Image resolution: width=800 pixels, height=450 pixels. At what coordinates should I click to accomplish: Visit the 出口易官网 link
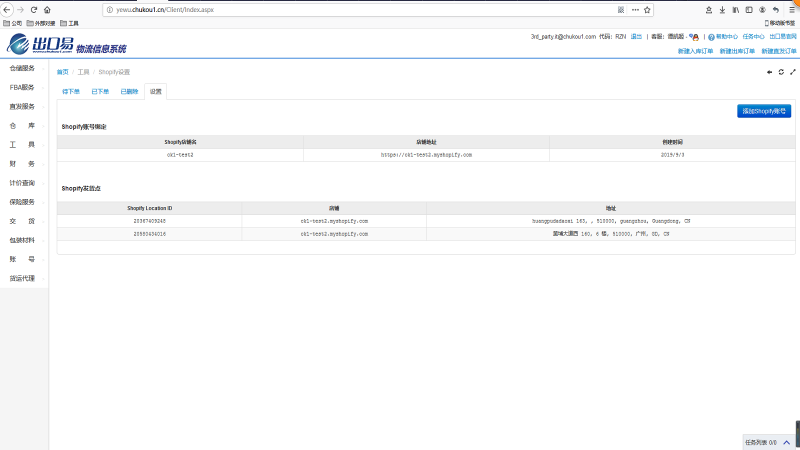pos(783,37)
